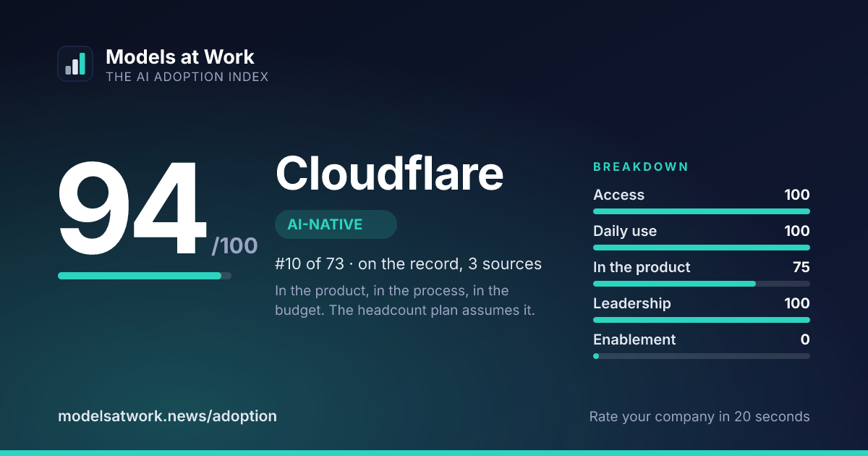Click the Models at Work title
868x456 pixels.
[180, 57]
